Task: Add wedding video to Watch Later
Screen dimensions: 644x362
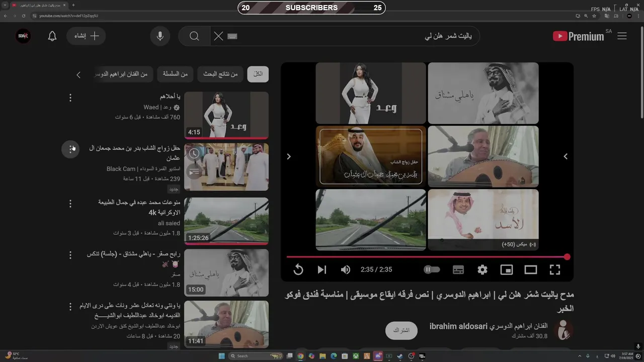Action: (x=194, y=153)
